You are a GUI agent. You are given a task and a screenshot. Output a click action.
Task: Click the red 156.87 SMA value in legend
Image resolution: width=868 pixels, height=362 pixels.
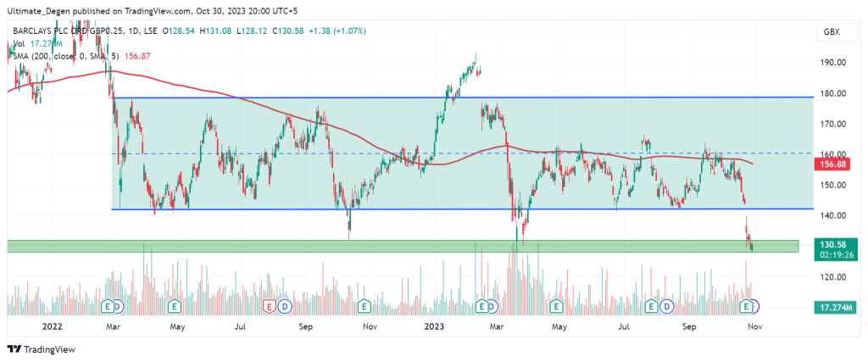pos(137,56)
